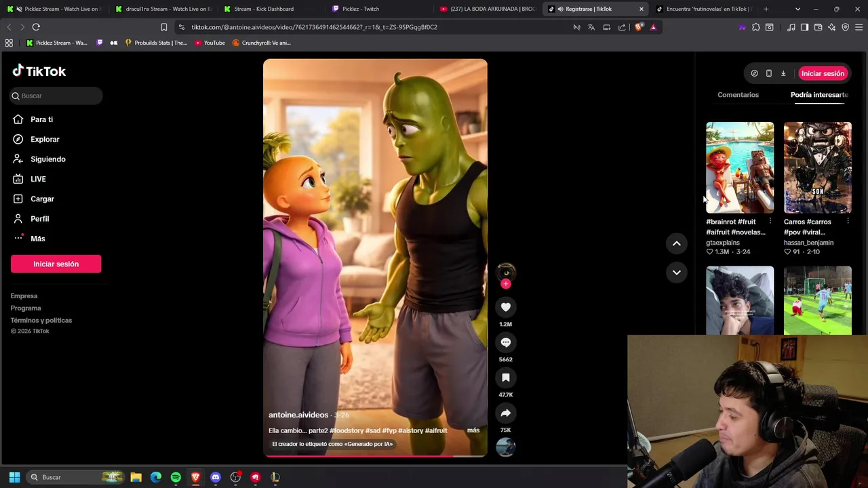Viewport: 868px width, 488px height.
Task: Focus the TikTok Buscar search field
Action: pos(57,96)
